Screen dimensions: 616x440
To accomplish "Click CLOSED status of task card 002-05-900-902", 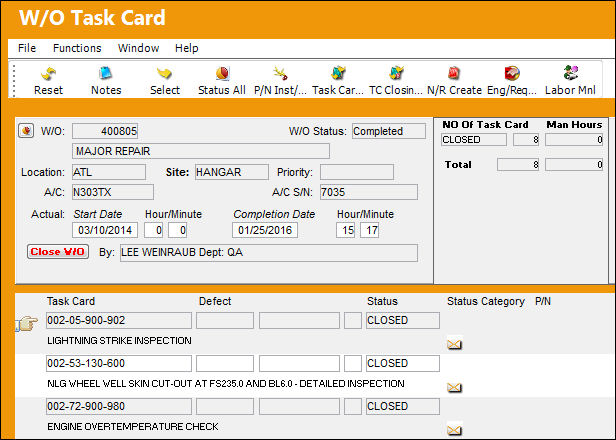I will [x=403, y=321].
